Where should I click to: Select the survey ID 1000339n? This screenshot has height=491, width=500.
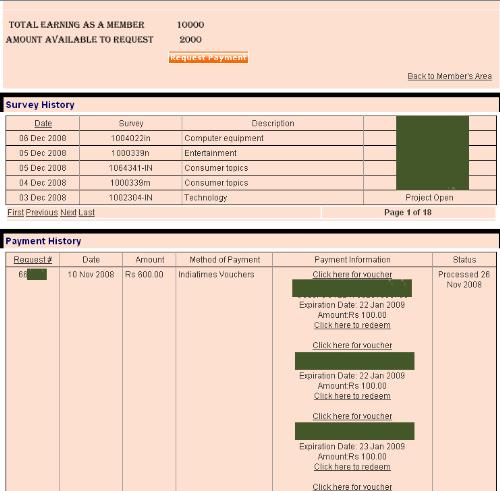click(x=130, y=153)
